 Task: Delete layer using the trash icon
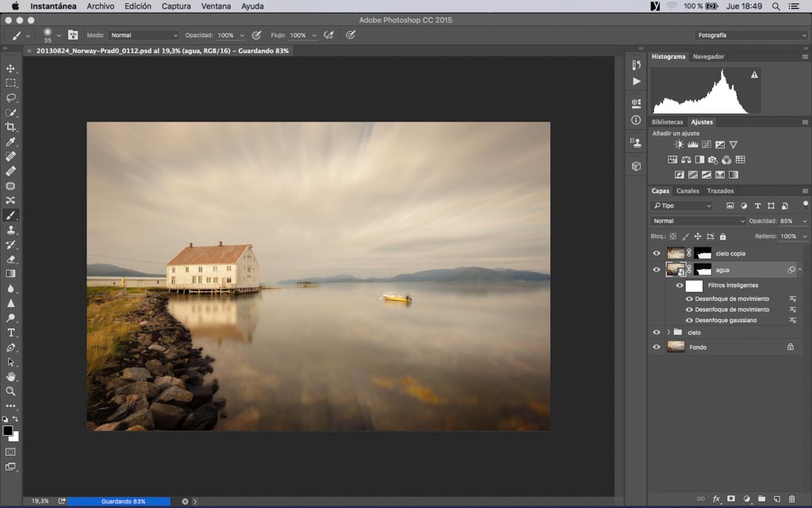(791, 498)
